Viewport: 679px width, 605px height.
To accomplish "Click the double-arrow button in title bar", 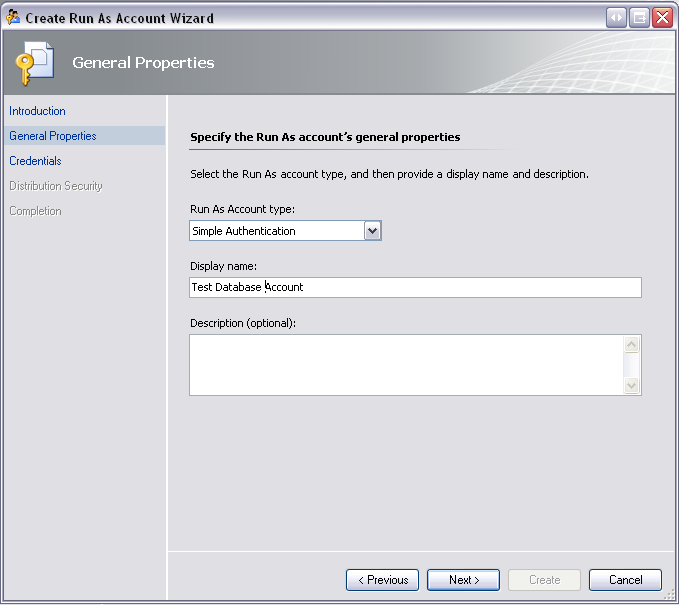I will tap(616, 18).
